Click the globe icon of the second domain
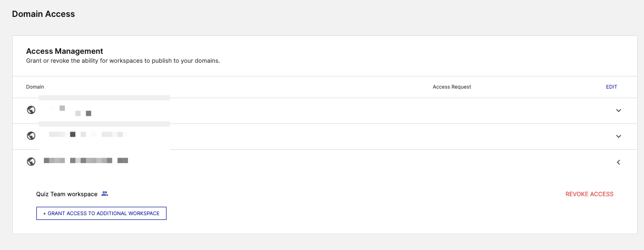The height and width of the screenshot is (250, 644). pos(31,136)
